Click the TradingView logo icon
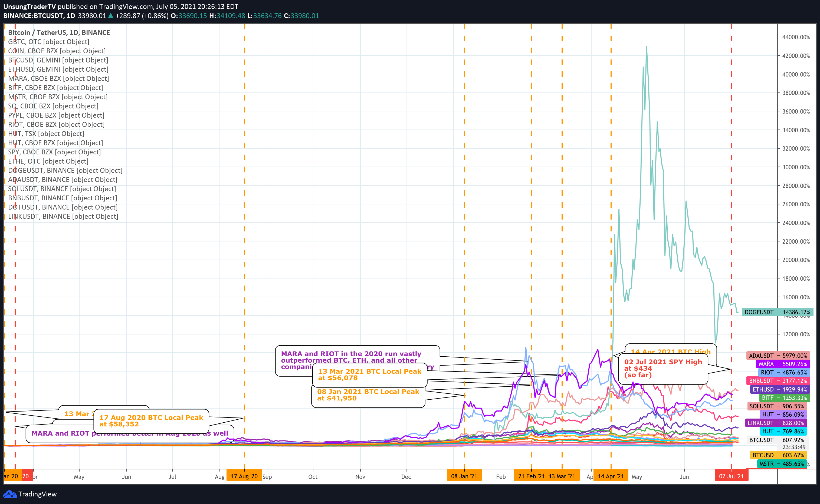 coord(9,494)
